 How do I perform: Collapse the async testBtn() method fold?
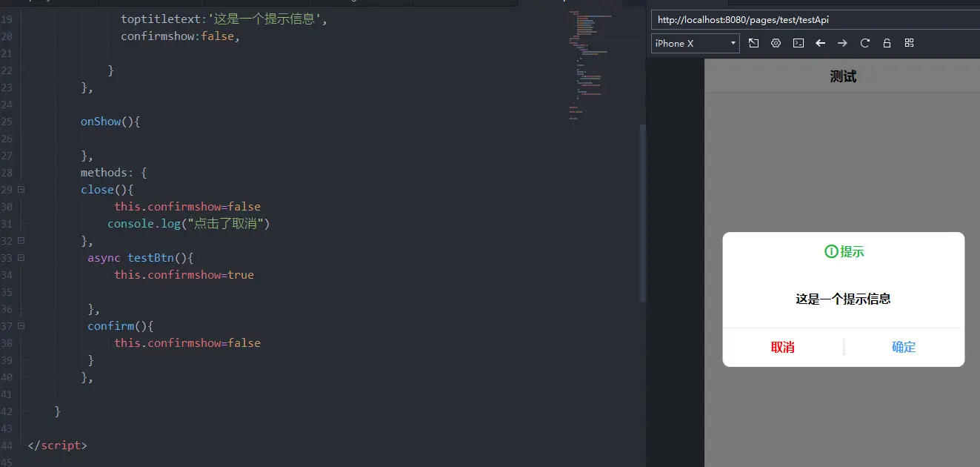(x=21, y=258)
